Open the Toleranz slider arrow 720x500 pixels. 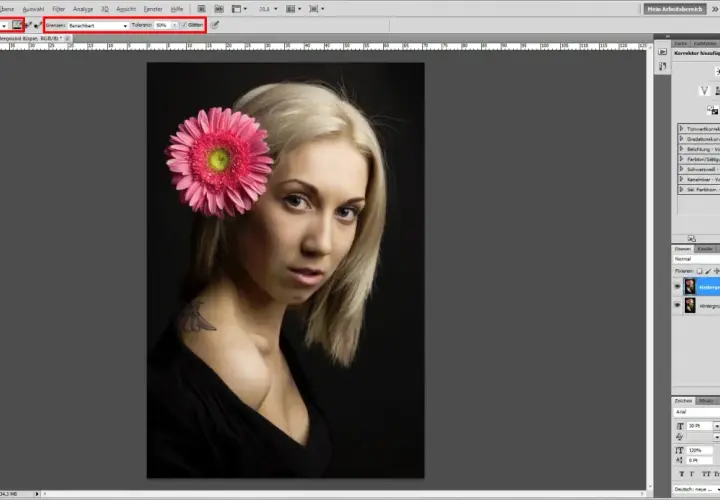tap(175, 25)
